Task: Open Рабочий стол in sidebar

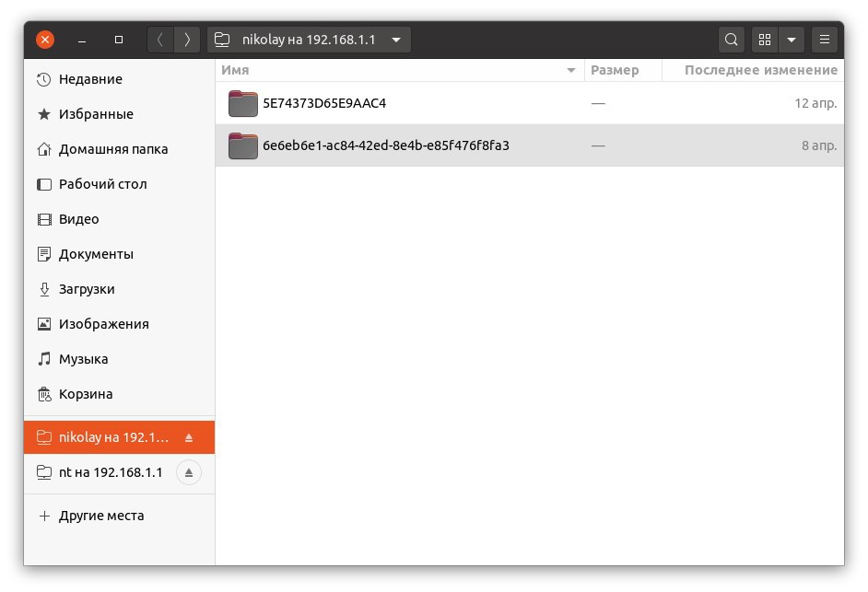Action: point(119,184)
